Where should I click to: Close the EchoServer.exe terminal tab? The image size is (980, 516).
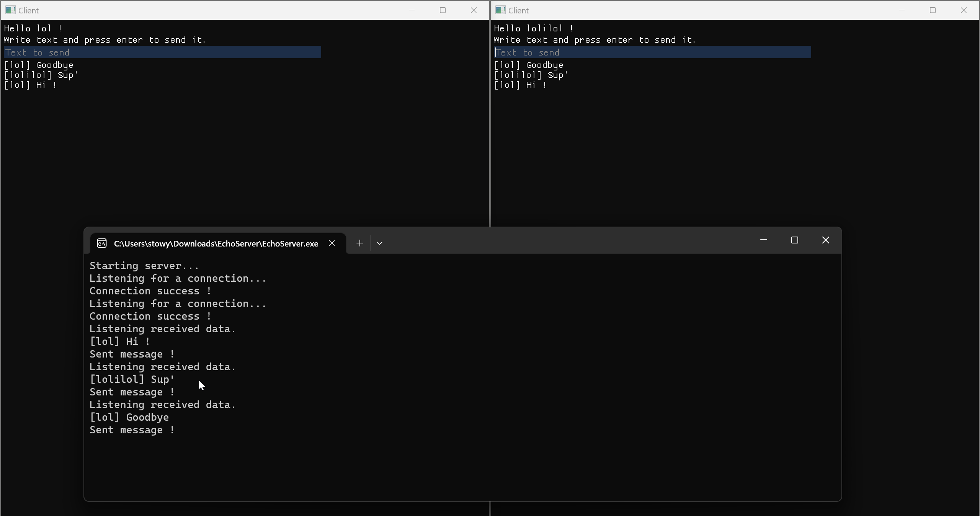[332, 243]
